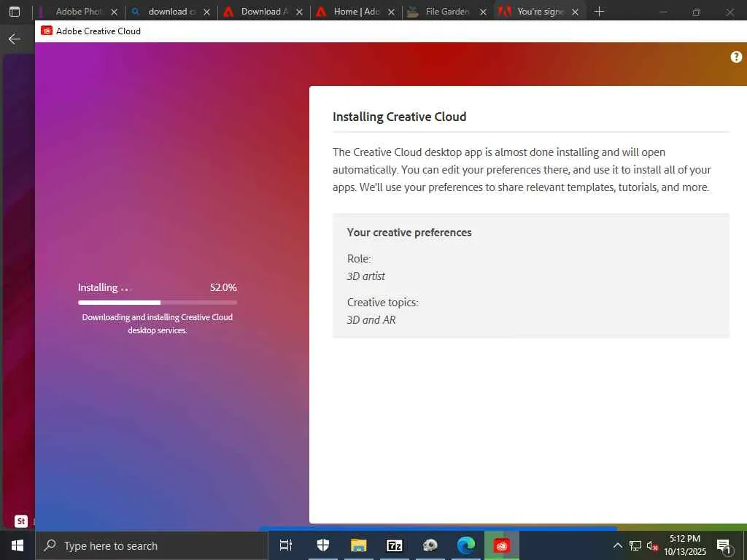The height and width of the screenshot is (560, 747).
Task: Open the Windows Start menu
Action: pyautogui.click(x=18, y=545)
